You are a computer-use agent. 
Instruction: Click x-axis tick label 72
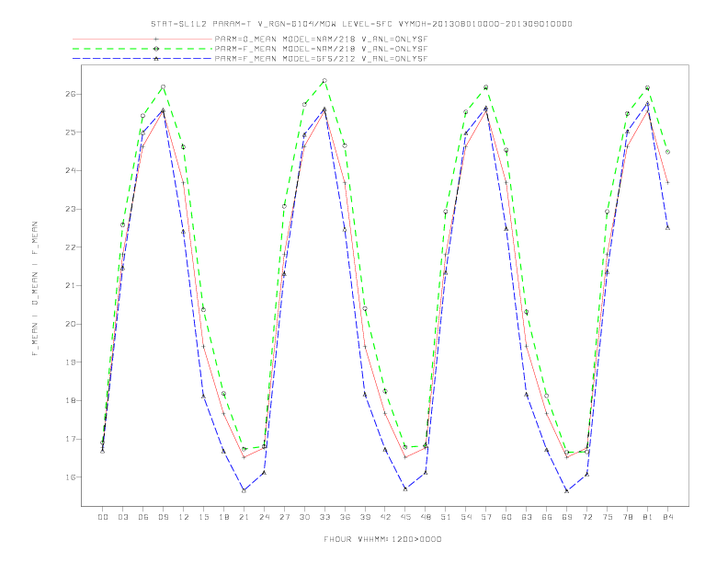coord(587,517)
